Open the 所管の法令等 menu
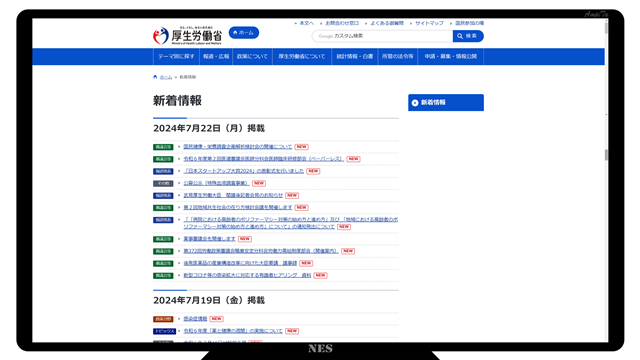The width and height of the screenshot is (640, 360). click(x=398, y=56)
